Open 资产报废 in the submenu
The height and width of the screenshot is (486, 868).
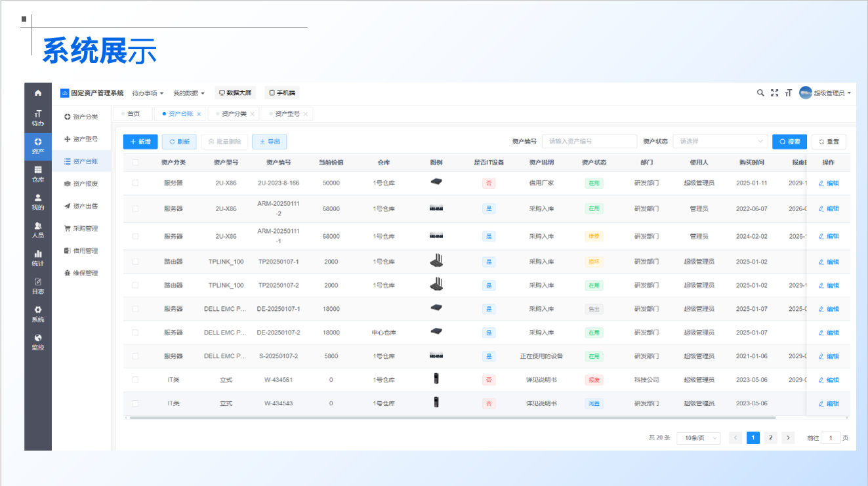(81, 184)
